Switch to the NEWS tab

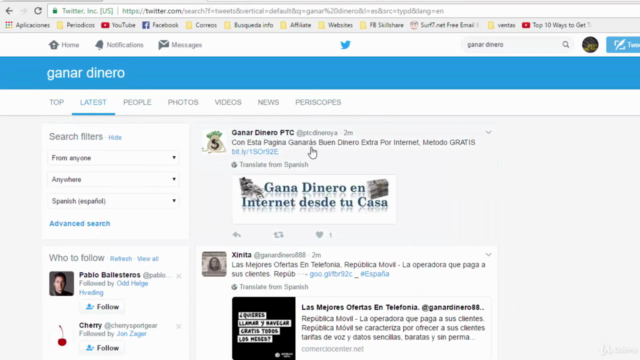(268, 102)
